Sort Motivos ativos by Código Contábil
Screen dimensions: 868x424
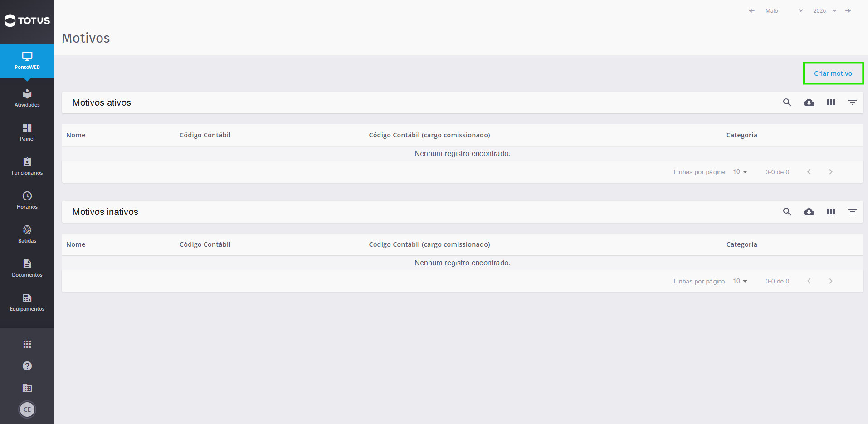(205, 135)
